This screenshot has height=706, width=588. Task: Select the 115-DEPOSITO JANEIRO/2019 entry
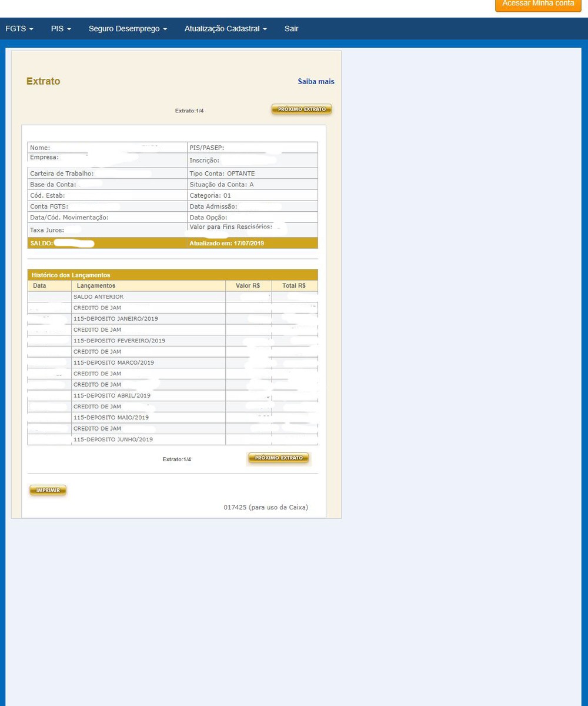click(x=115, y=319)
